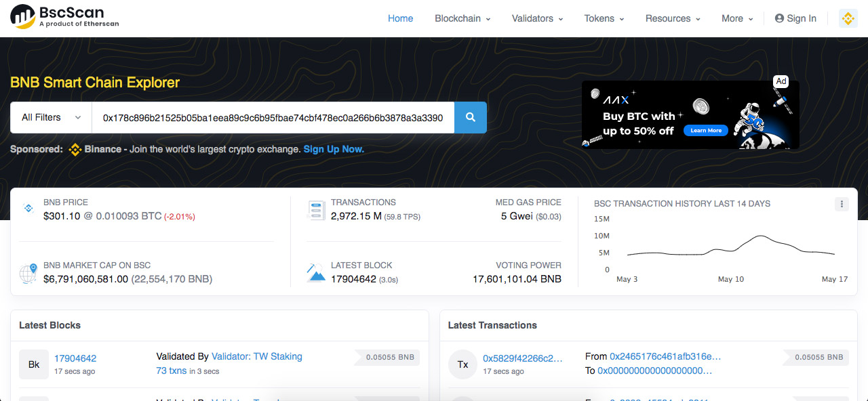
Task: Click the Sign Up Now link
Action: pos(334,149)
